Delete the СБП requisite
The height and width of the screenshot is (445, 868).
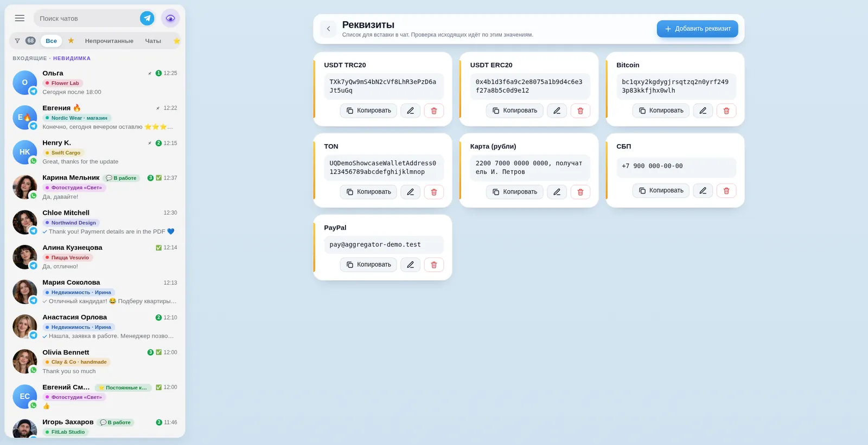click(x=726, y=190)
